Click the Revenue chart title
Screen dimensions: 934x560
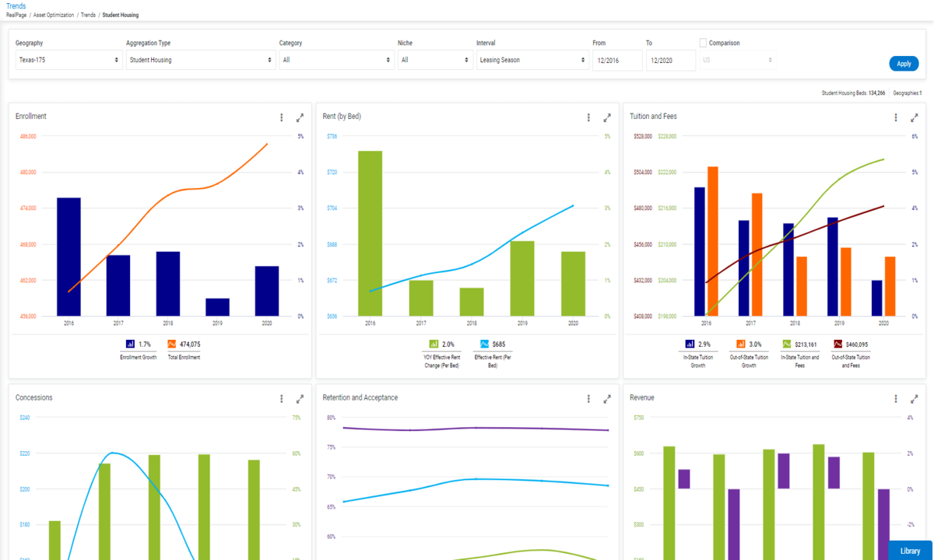pyautogui.click(x=642, y=397)
